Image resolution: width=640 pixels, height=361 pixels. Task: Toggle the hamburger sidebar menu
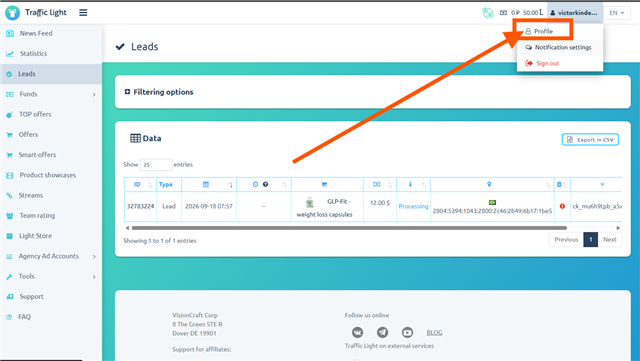[83, 13]
